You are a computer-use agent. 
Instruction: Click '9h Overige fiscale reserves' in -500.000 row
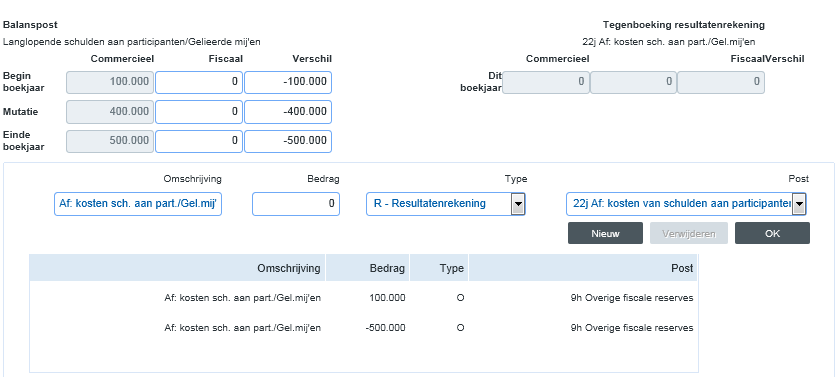click(632, 328)
